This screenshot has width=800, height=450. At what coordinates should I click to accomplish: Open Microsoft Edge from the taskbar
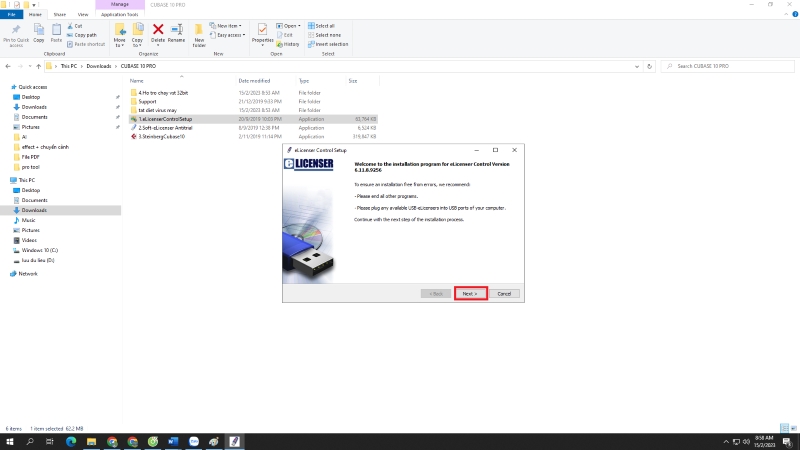click(71, 442)
